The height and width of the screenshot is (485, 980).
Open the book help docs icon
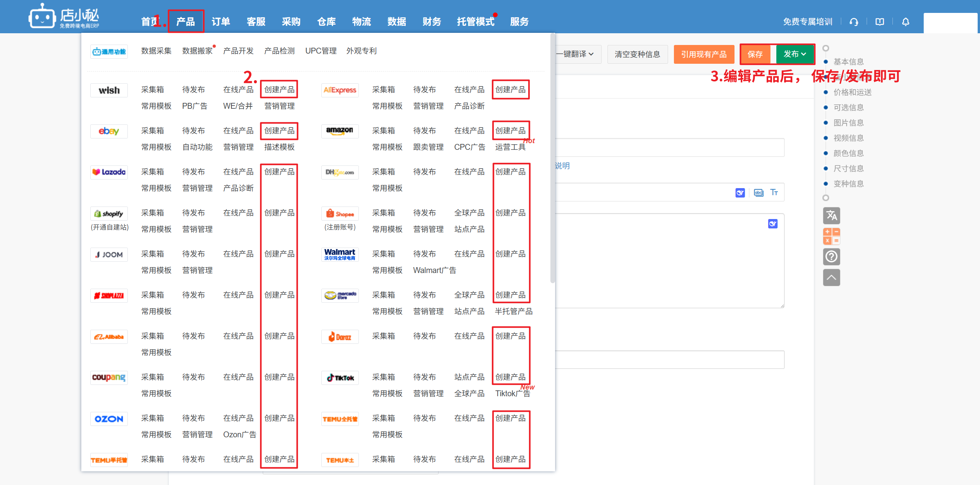click(x=880, y=22)
